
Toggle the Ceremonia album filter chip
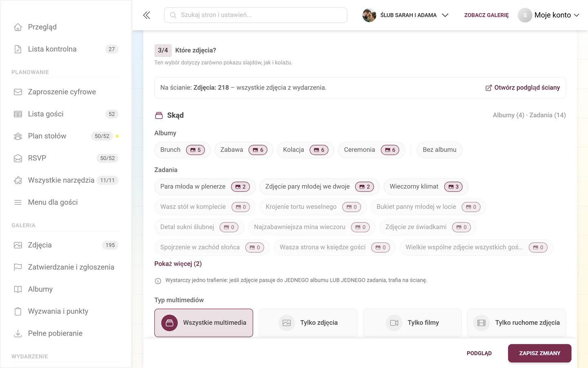pyautogui.click(x=372, y=150)
